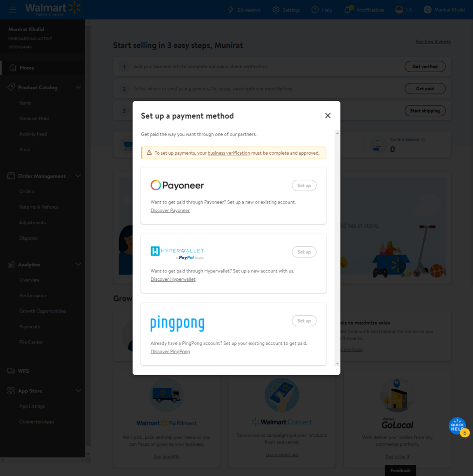
Task: Open Settings gear in top bar
Action: point(276,10)
